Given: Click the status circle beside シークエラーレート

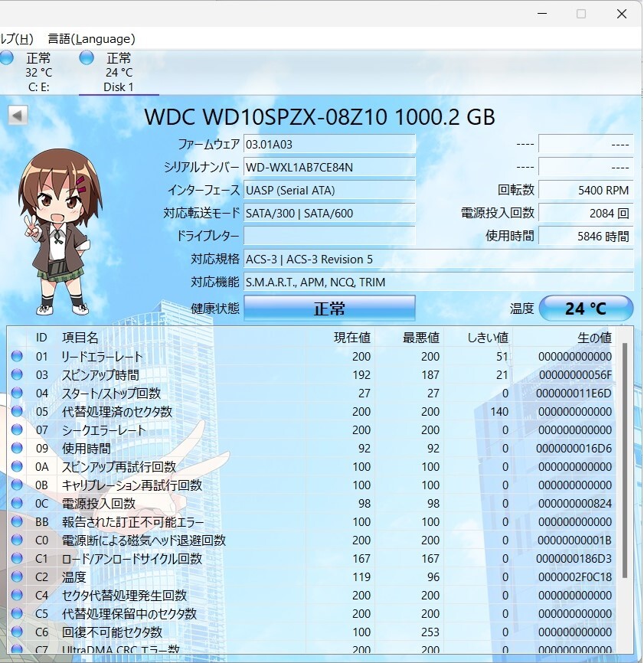Looking at the screenshot, I should [18, 429].
